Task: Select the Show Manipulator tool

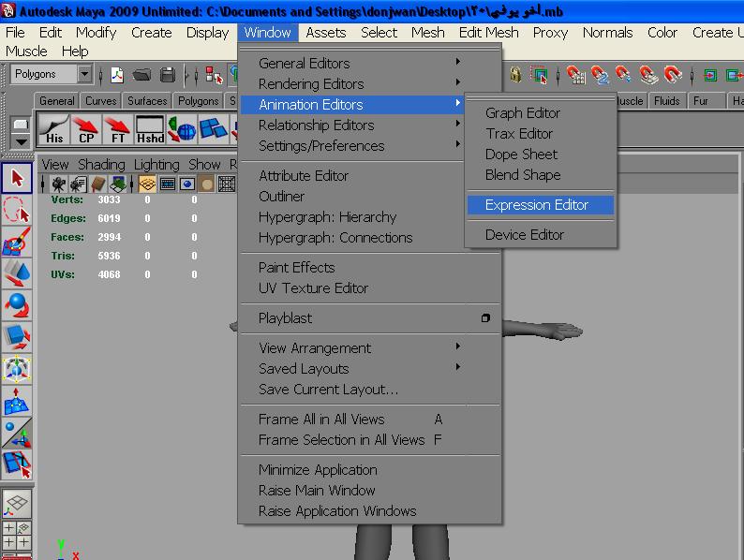Action: tap(17, 432)
